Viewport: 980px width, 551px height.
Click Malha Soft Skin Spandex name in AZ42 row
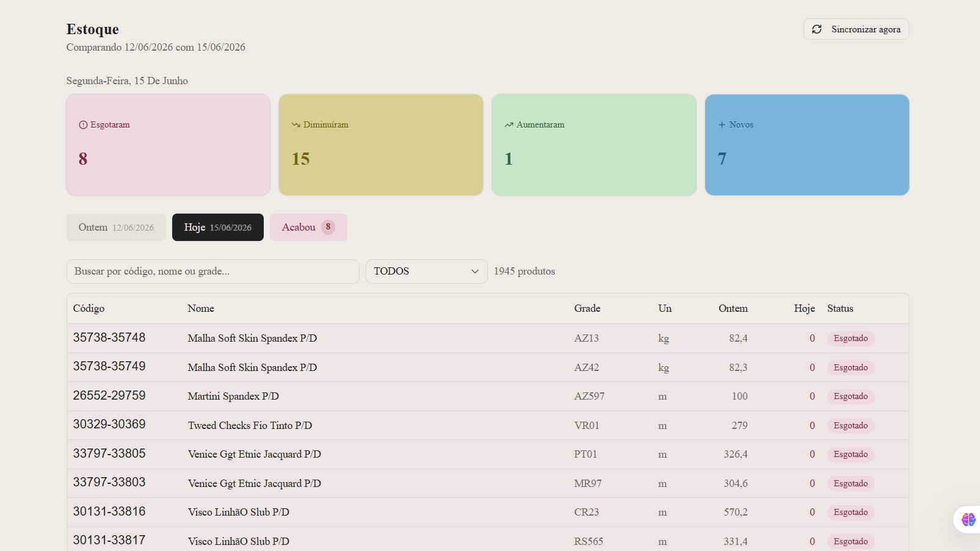point(252,367)
